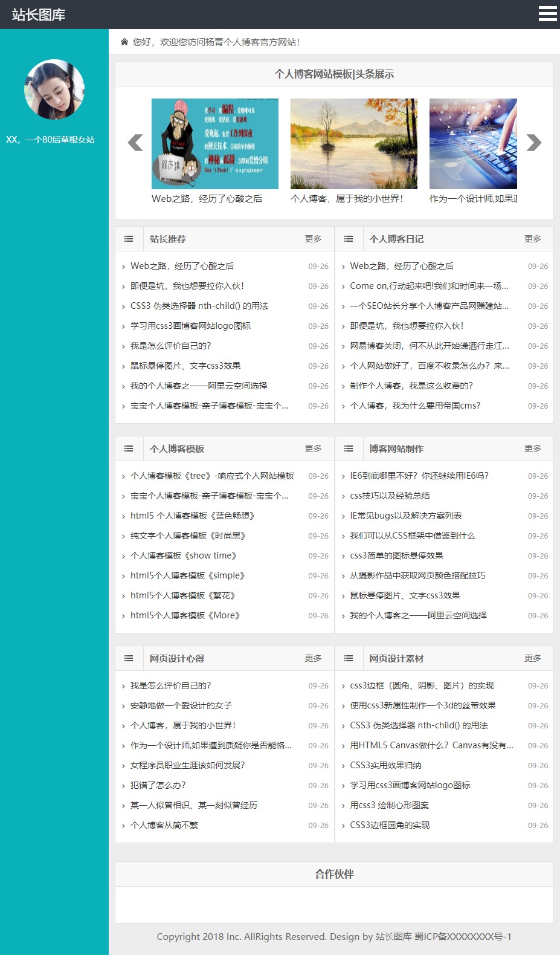Click list icon beside 网页设计素材

coord(349,658)
